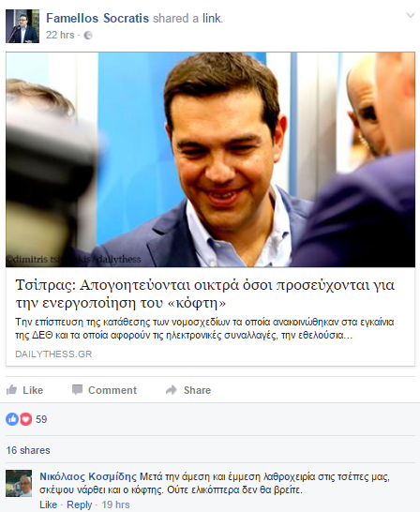
Task: Click the thumbs-up Like icon on post
Action: pyautogui.click(x=12, y=389)
